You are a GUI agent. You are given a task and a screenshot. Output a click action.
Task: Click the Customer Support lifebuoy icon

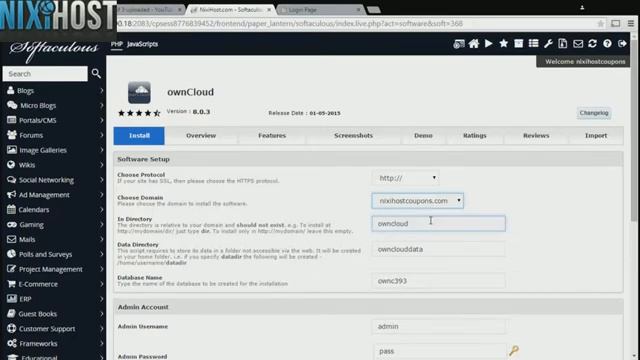click(11, 328)
